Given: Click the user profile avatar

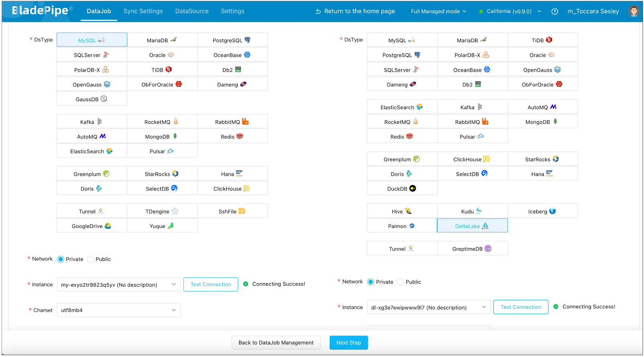Looking at the screenshot, I should tap(634, 11).
